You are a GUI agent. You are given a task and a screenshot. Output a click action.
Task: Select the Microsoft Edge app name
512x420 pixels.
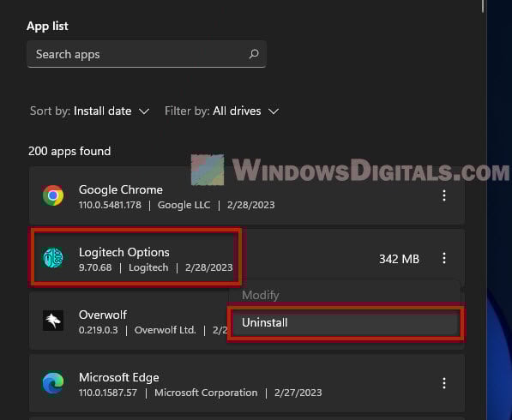coord(119,378)
